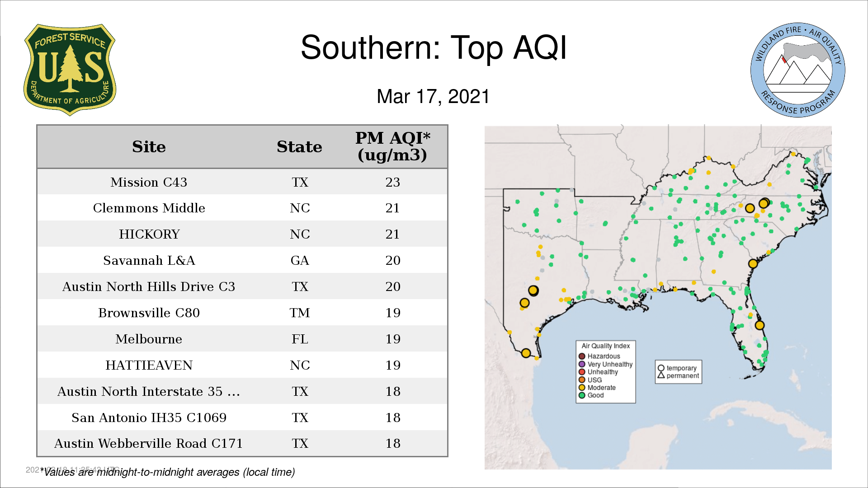
Task: Click the AQI value for Savannah L&A
Action: click(x=392, y=260)
